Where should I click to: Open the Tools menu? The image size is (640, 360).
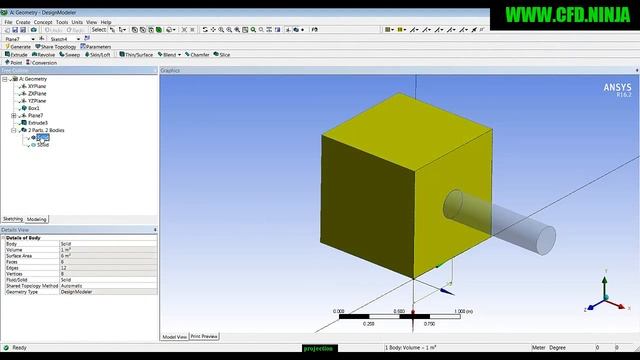[62, 22]
